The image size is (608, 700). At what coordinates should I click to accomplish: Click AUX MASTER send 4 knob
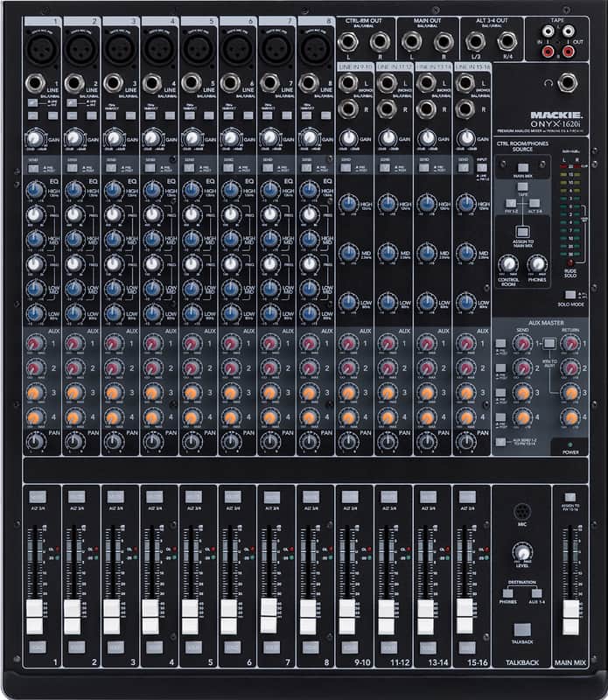(522, 417)
